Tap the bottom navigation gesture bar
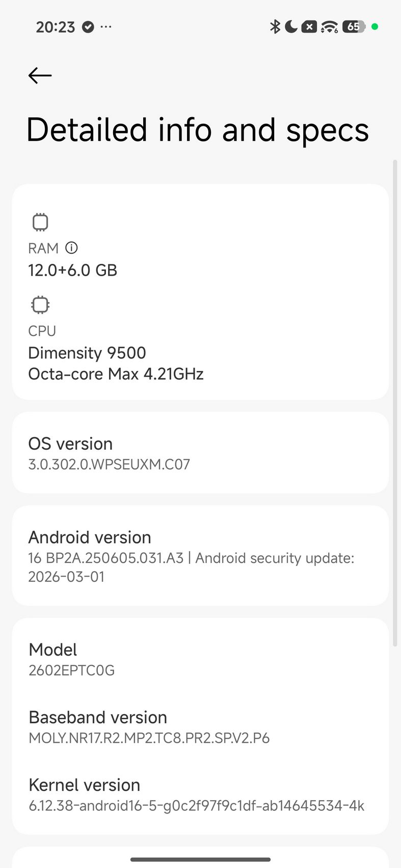The image size is (401, 868). 200,860
